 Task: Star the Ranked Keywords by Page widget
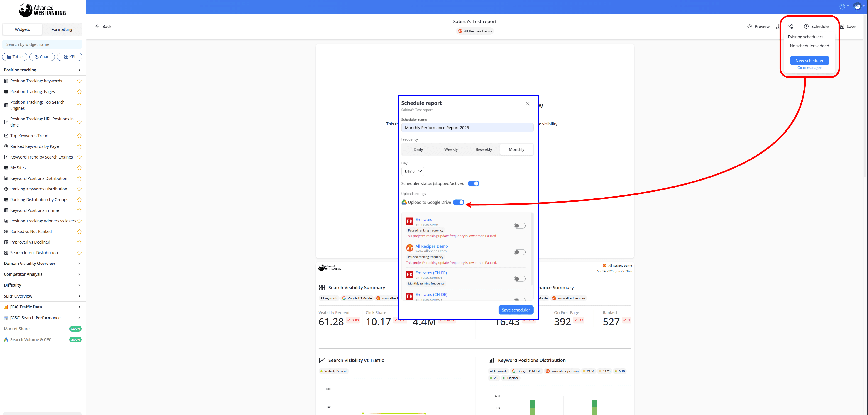click(79, 146)
